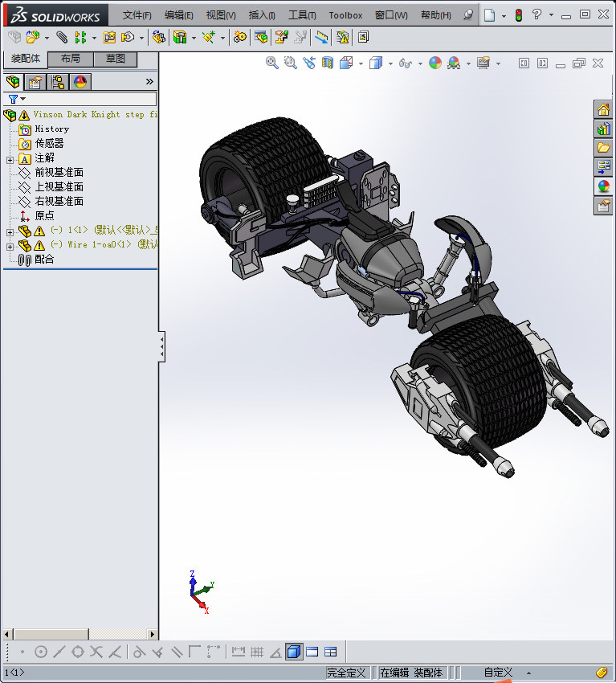616x683 pixels.
Task: Click the Previous View icon
Action: (309, 63)
